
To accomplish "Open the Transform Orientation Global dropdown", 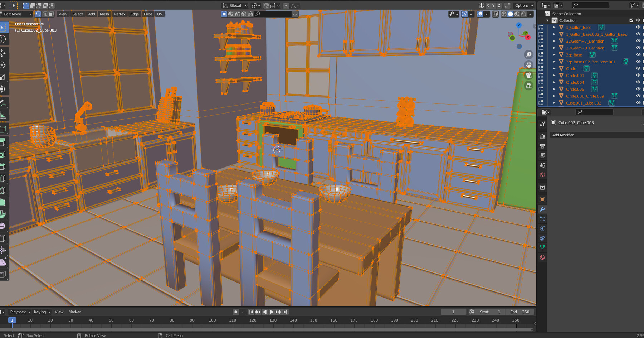I will [x=234, y=5].
